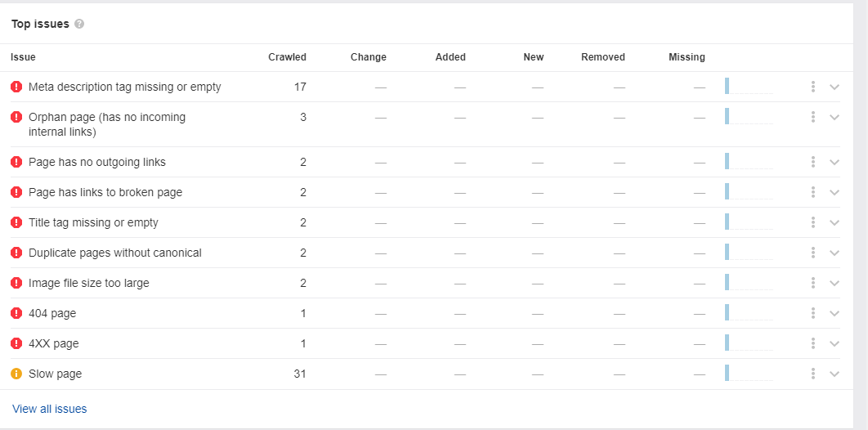This screenshot has height=430, width=868.
Task: Sort by the Change column header
Action: pyautogui.click(x=369, y=57)
